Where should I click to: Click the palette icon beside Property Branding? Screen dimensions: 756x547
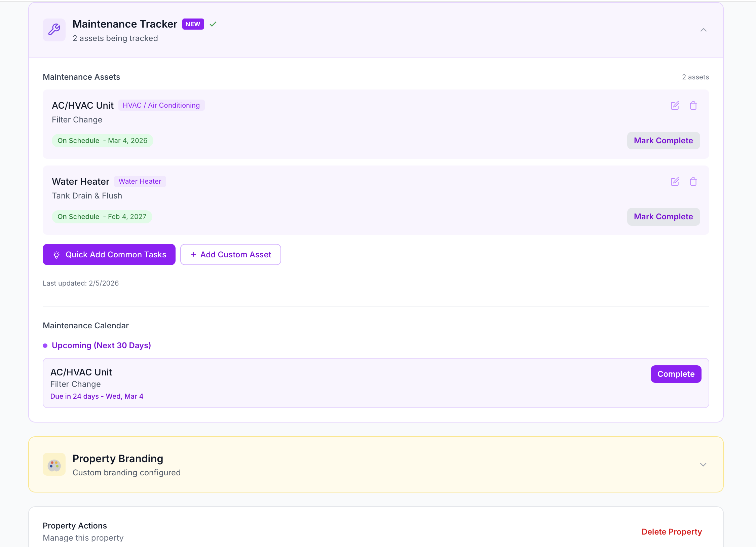point(54,464)
